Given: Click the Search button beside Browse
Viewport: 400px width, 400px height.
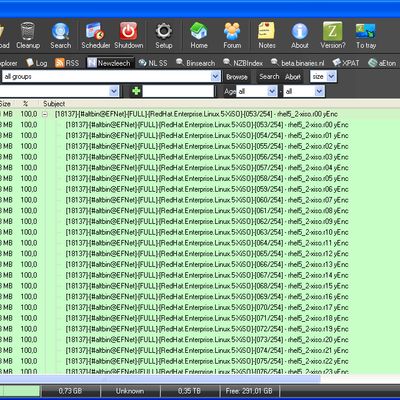Looking at the screenshot, I should coord(269,77).
